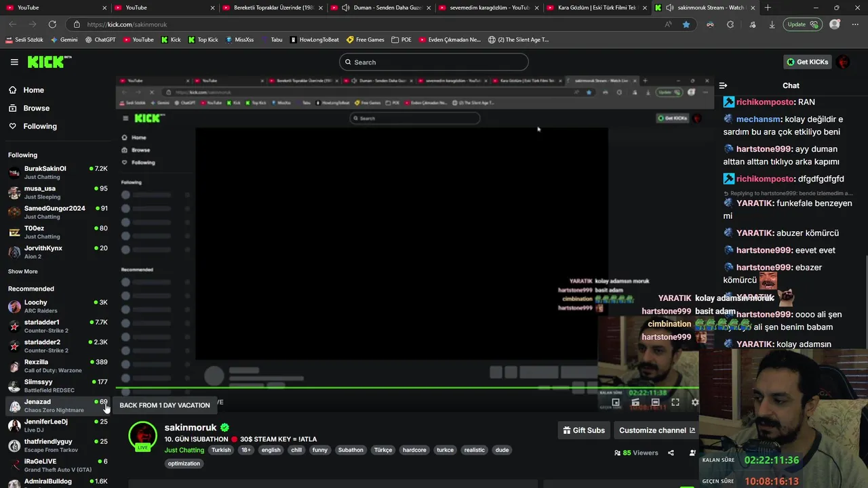Image resolution: width=868 pixels, height=488 pixels.
Task: Open JorvithKynx followed channel
Action: [58, 251]
